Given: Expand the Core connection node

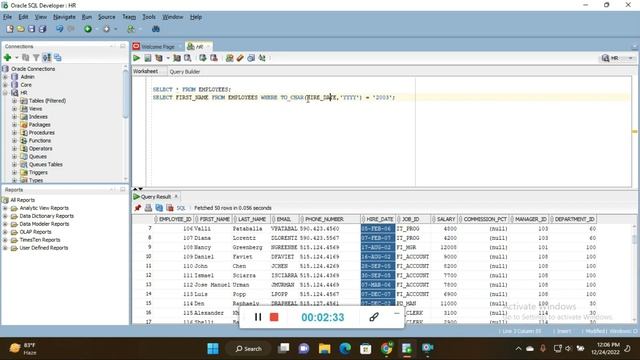Looking at the screenshot, I should pos(5,85).
